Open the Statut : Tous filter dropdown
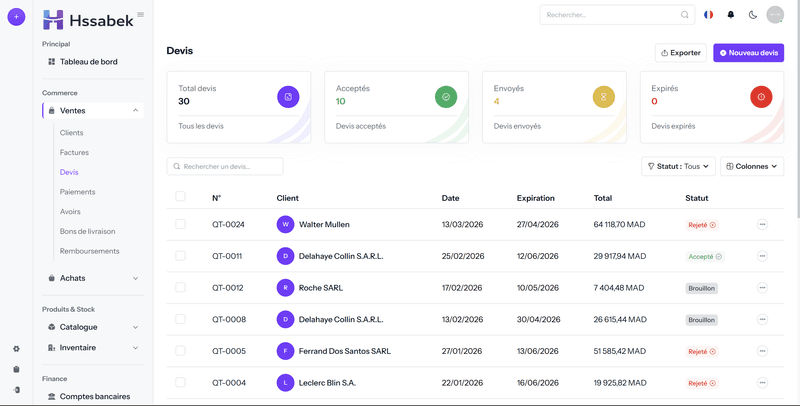The height and width of the screenshot is (406, 800). (678, 166)
